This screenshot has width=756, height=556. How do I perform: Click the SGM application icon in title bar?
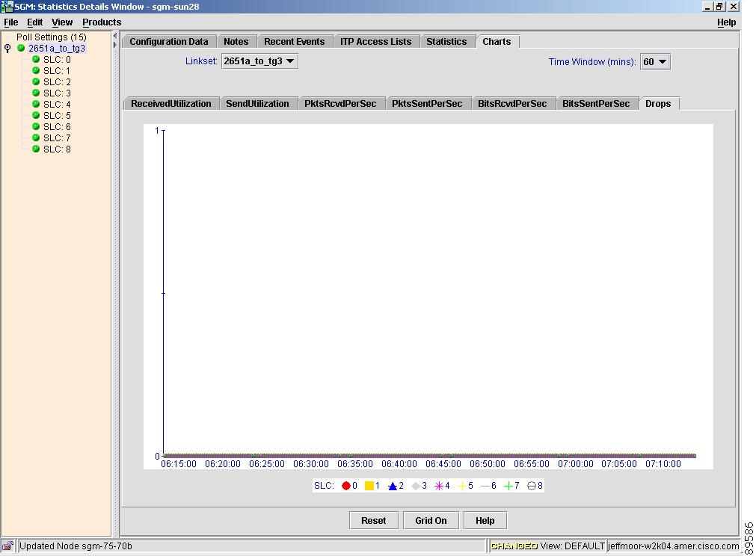7,6
